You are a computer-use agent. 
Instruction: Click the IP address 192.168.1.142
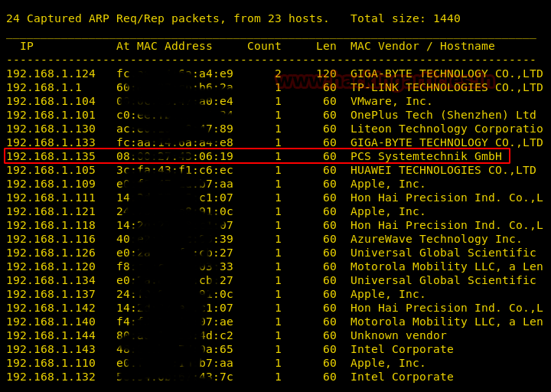click(x=51, y=308)
